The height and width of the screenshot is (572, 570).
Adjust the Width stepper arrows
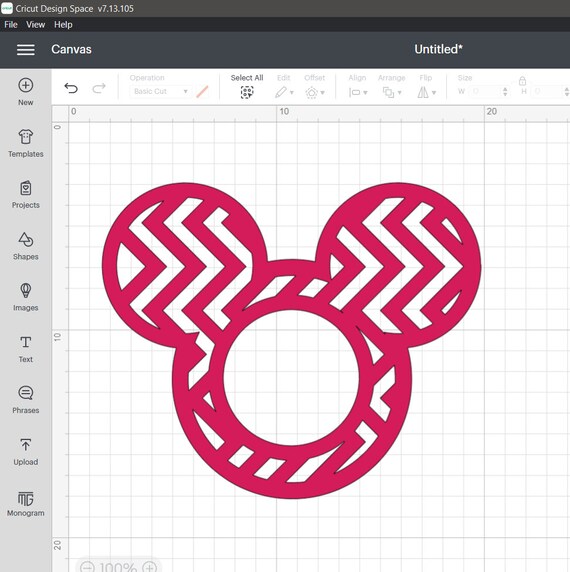tap(505, 91)
